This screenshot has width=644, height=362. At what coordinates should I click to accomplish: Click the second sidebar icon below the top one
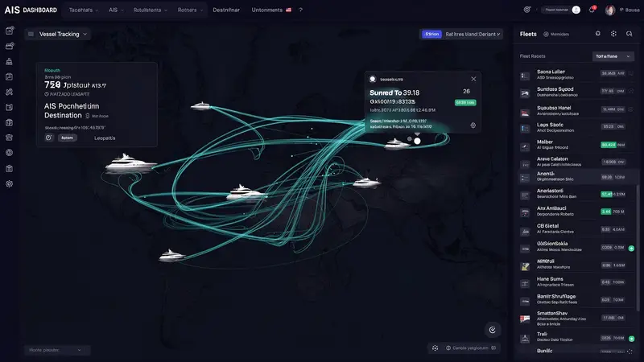(10, 46)
